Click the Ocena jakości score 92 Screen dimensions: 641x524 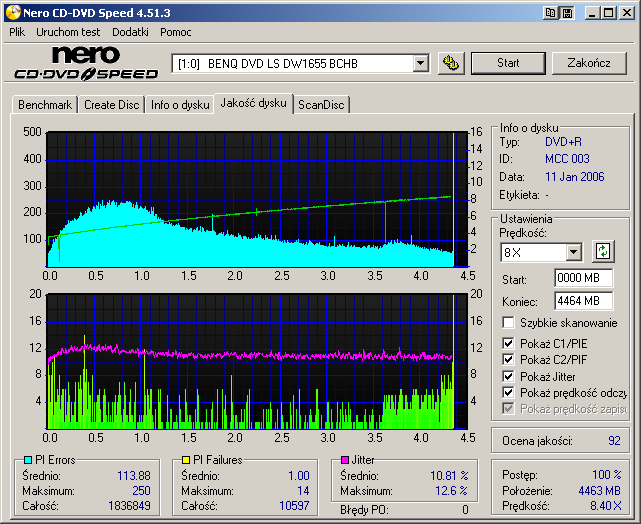pyautogui.click(x=614, y=441)
